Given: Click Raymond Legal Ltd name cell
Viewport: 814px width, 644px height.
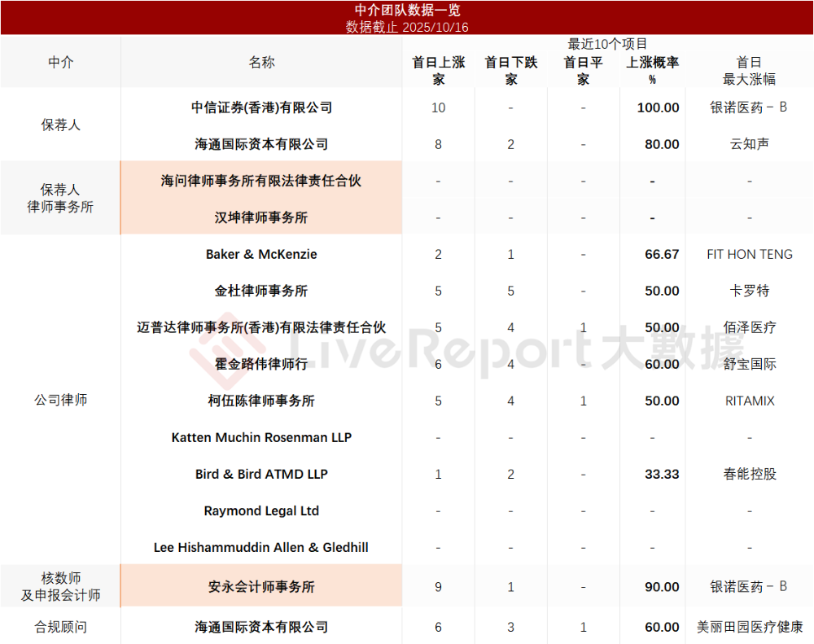Looking at the screenshot, I should point(261,510).
